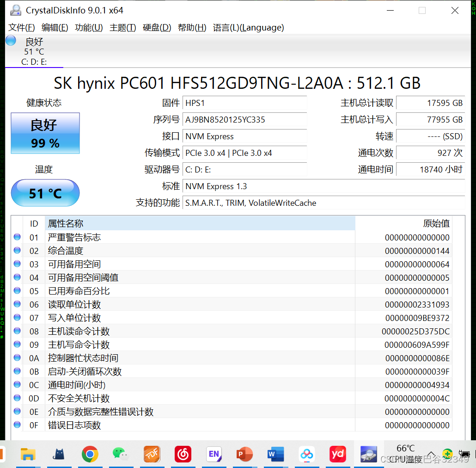
Task: Click power on count 927 次
Action: click(x=430, y=153)
